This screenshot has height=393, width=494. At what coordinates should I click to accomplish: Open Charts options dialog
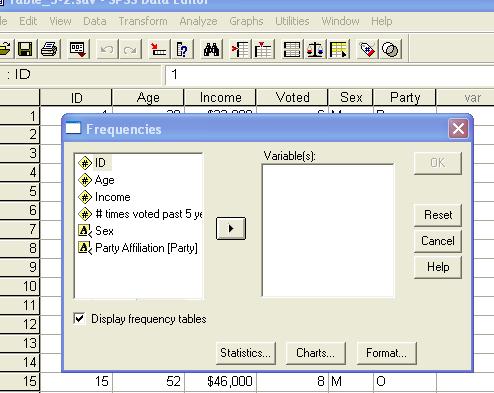pos(316,353)
